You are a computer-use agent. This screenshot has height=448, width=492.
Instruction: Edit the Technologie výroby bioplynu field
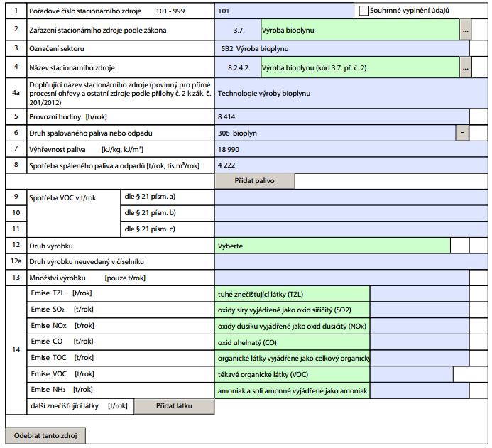[x=351, y=94]
